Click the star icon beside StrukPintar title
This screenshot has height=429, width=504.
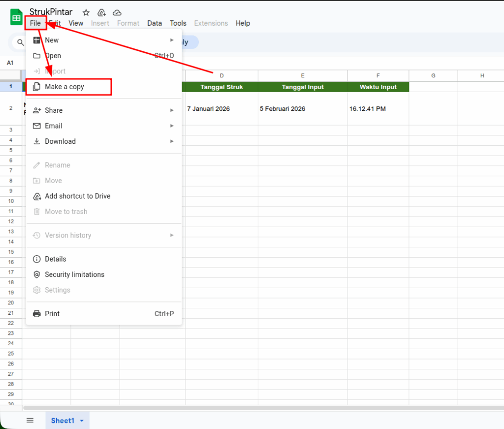click(86, 13)
